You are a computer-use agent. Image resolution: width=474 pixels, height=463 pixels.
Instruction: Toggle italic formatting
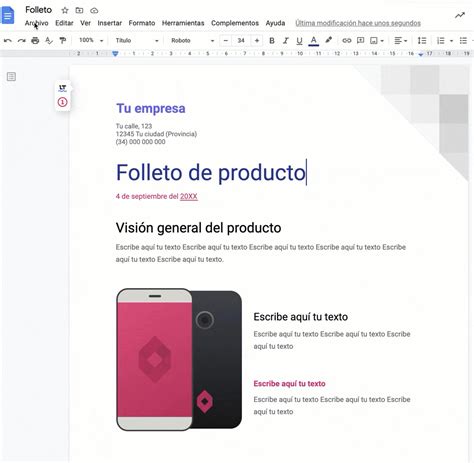286,41
